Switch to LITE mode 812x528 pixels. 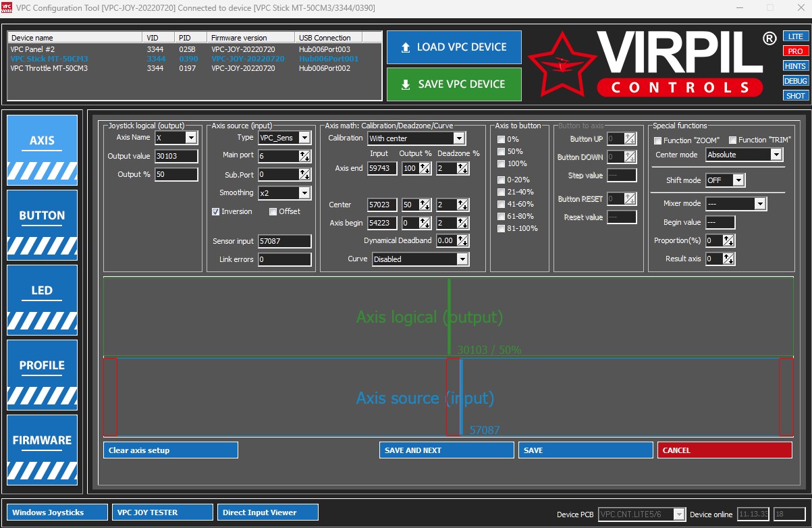(795, 36)
